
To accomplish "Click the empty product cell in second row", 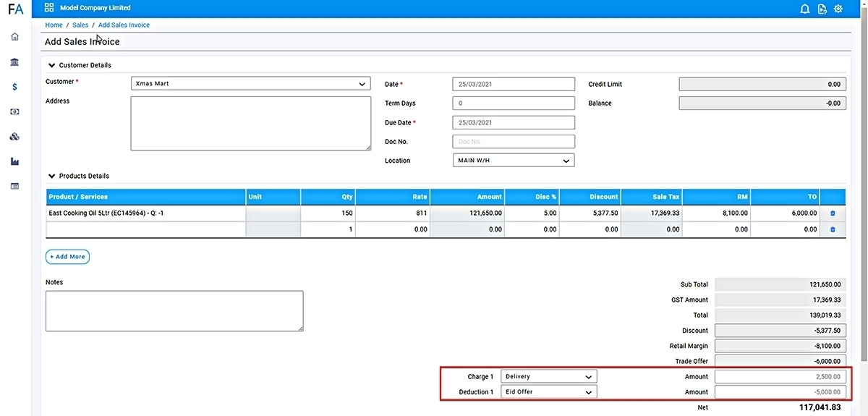I will pyautogui.click(x=146, y=229).
